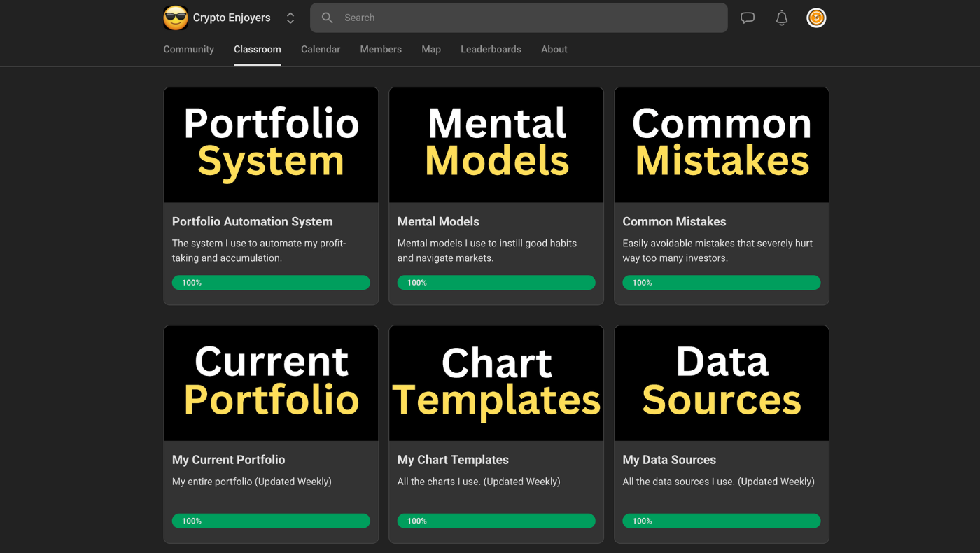Open the Chart Templates course thumbnail
This screenshot has height=553, width=980.
[x=496, y=383]
